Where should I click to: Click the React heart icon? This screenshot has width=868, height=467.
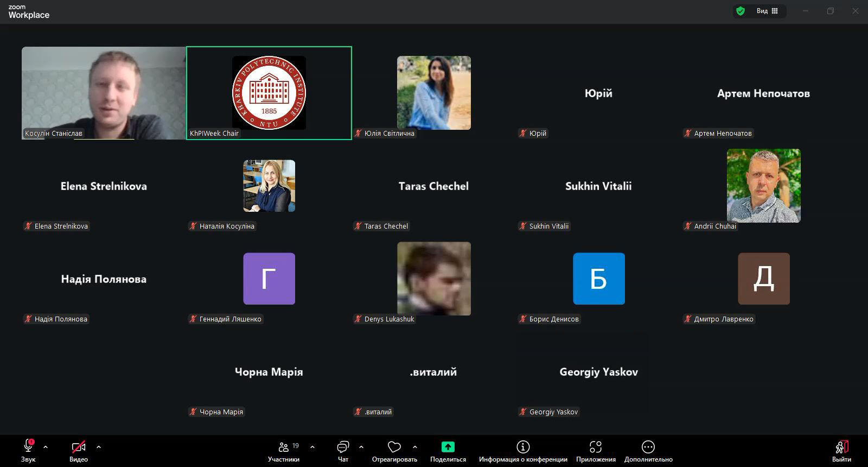(x=394, y=447)
